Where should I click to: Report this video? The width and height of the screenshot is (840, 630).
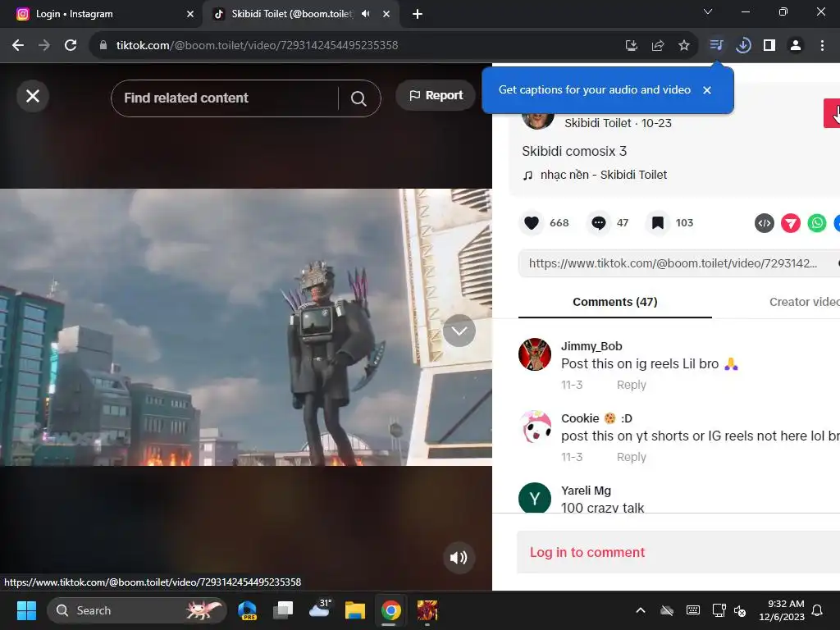click(x=436, y=95)
